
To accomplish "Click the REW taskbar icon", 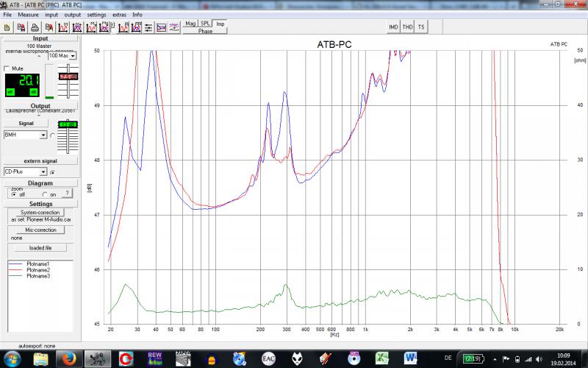I will (154, 358).
